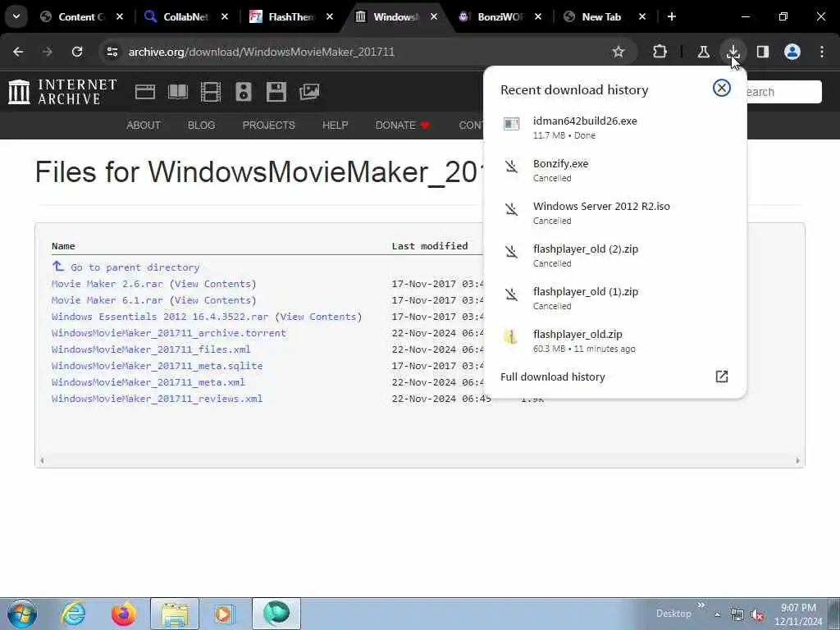
Task: Open flashplayer_old.zip from download history
Action: point(614,340)
